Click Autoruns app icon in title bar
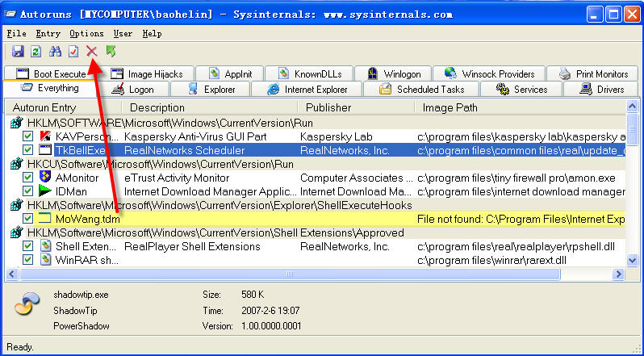Screen dimensions: 644x356 tap(10, 15)
